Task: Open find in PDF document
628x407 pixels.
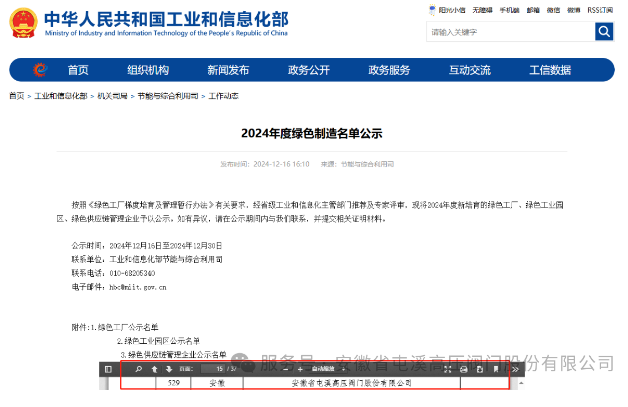Action: point(139,369)
